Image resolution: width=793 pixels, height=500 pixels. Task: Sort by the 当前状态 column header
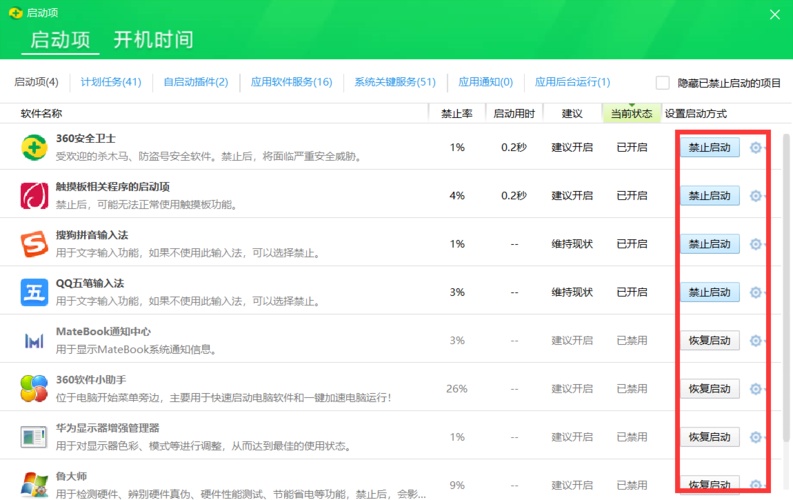[x=631, y=114]
